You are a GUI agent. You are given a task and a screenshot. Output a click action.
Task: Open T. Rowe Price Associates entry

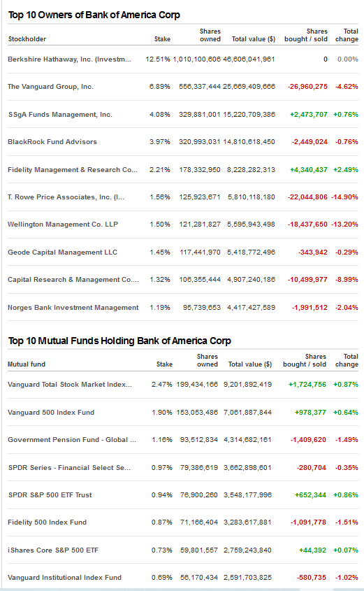(66, 197)
